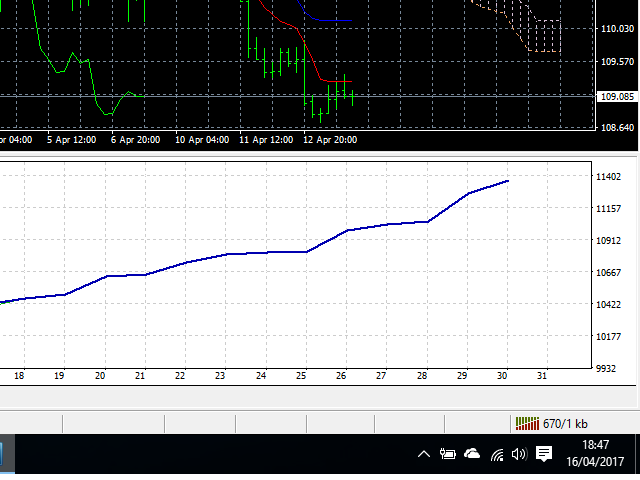The image size is (640, 480).
Task: Open the Action Center notifications icon
Action: (x=544, y=454)
